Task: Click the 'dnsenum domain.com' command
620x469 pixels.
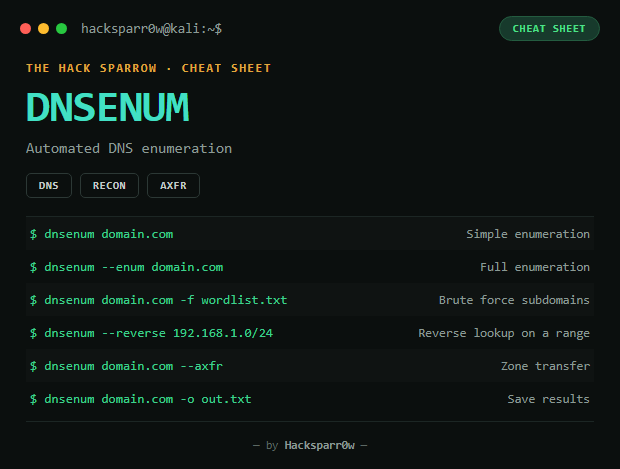Action: pos(109,234)
